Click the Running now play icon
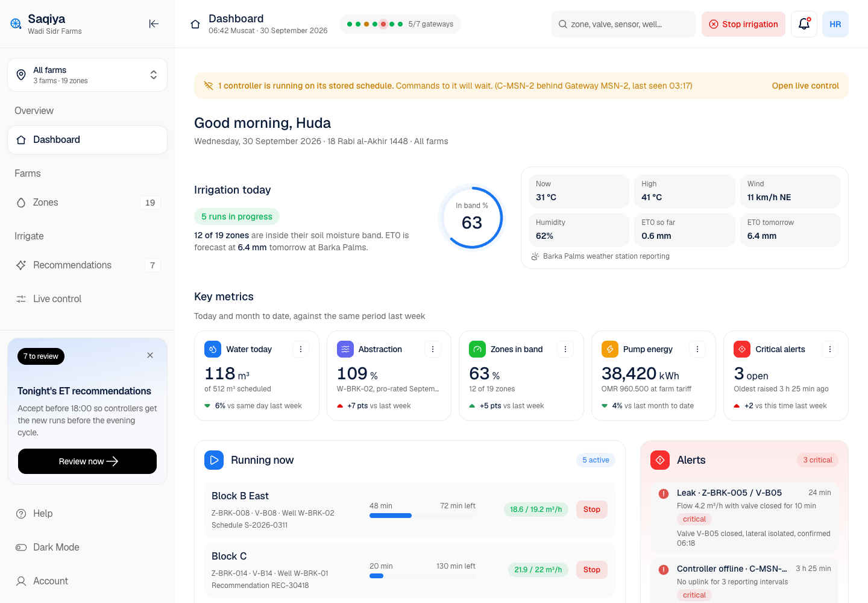Image resolution: width=868 pixels, height=603 pixels. point(214,460)
